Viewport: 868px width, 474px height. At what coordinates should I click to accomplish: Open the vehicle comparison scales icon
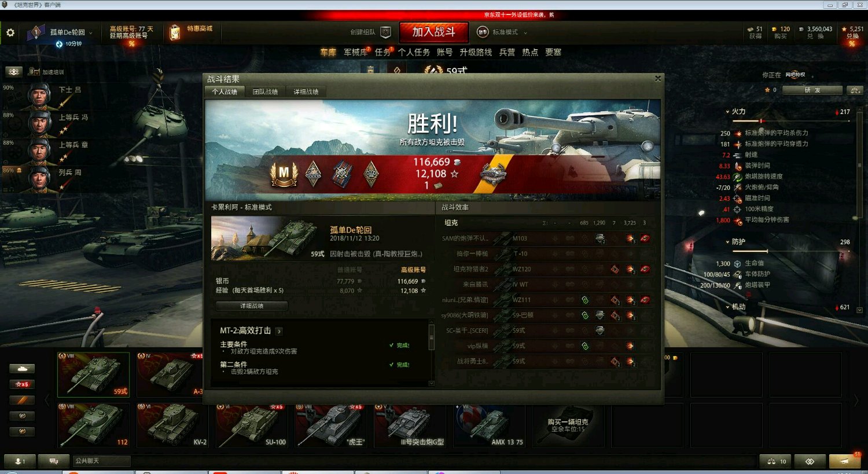(x=776, y=461)
